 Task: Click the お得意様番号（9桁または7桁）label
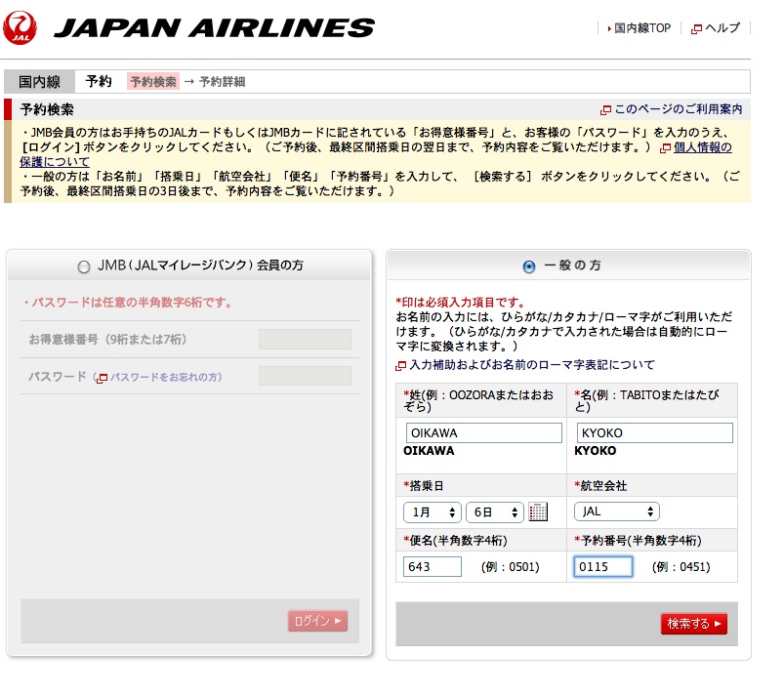pyautogui.click(x=107, y=340)
